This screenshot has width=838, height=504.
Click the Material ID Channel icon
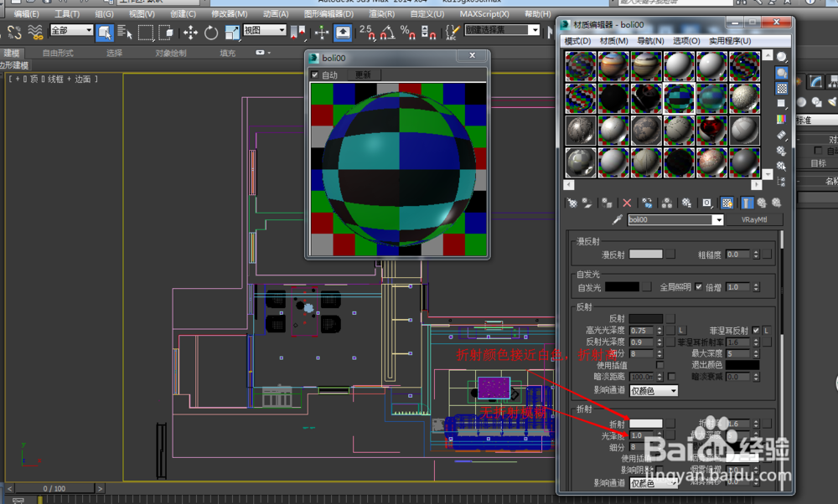707,203
